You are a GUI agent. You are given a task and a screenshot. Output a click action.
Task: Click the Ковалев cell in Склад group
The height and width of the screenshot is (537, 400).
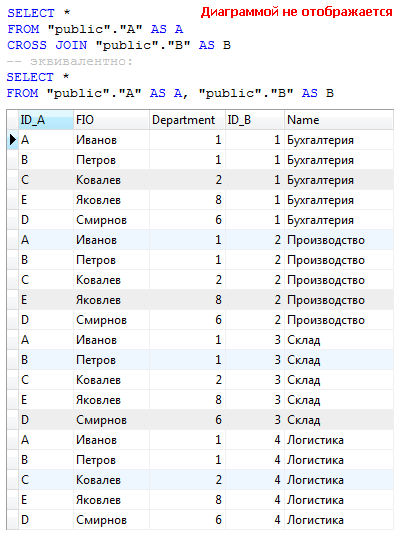click(111, 380)
